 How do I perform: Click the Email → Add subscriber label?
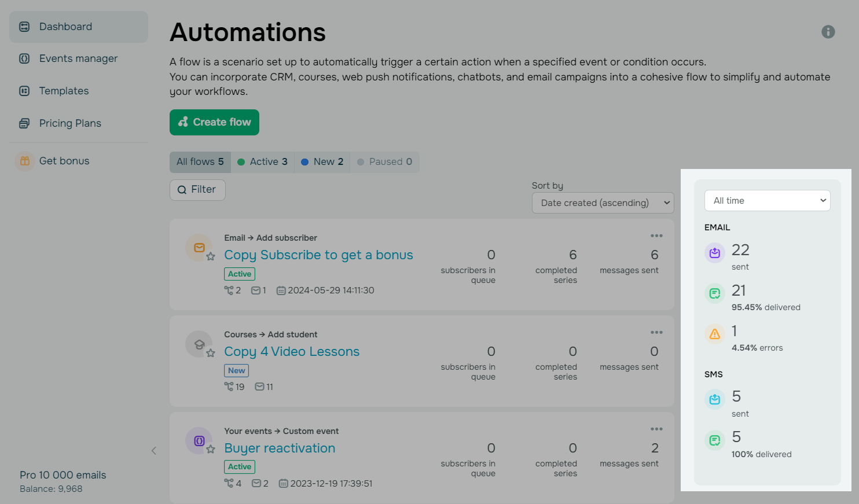coord(270,238)
